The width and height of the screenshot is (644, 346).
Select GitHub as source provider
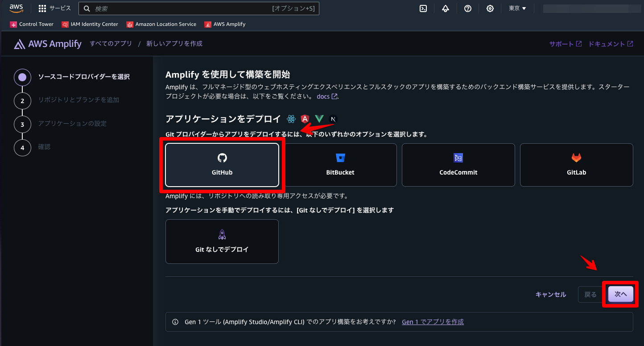pyautogui.click(x=222, y=165)
